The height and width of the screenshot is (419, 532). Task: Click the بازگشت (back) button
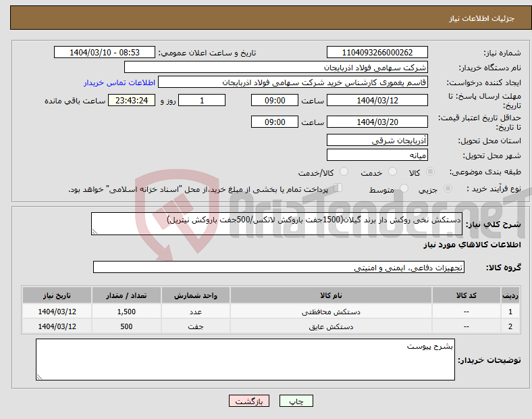[249, 401]
